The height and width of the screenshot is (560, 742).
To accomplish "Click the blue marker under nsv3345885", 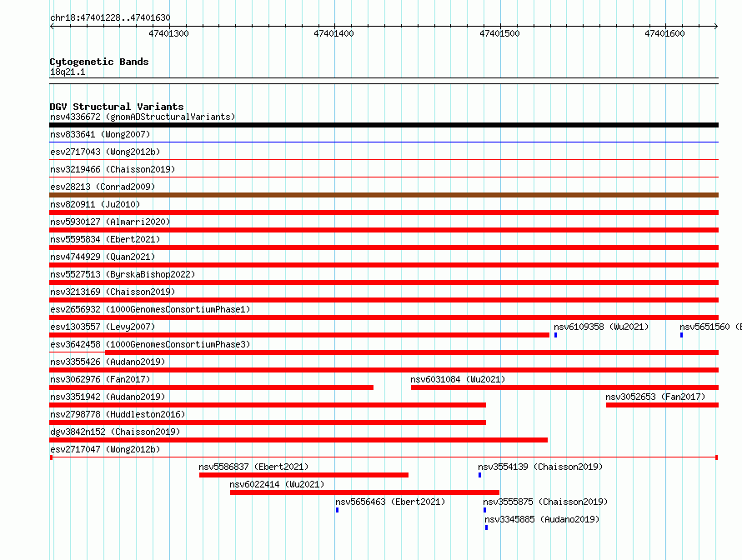I will pos(486,527).
